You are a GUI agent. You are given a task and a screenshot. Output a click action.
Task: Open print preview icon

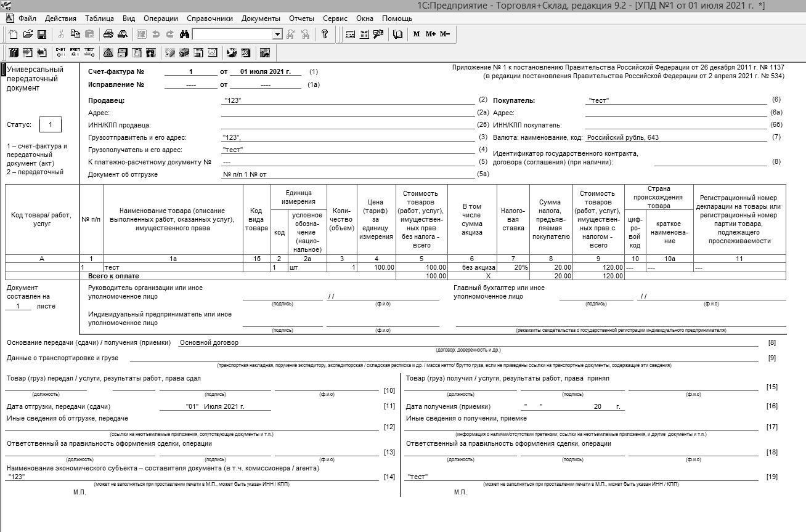pos(123,34)
